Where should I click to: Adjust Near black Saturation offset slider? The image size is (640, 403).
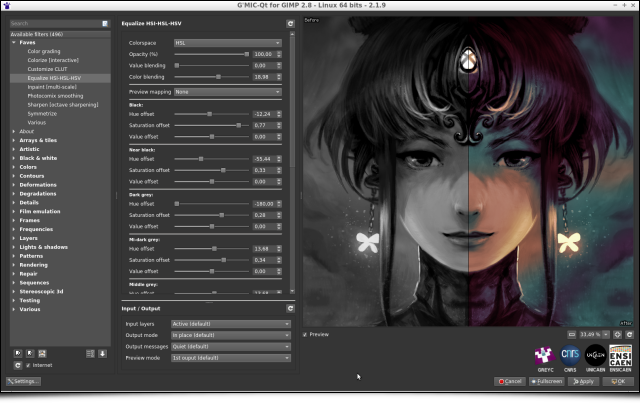tap(211, 170)
